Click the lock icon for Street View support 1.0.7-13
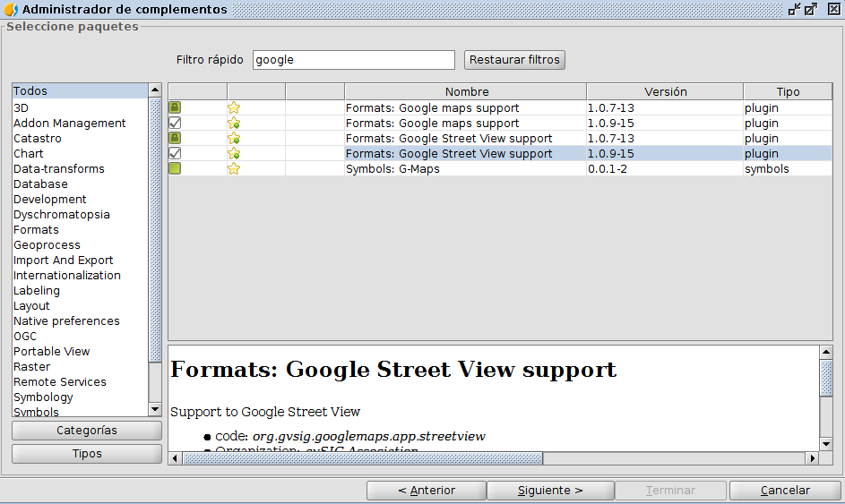 pos(175,138)
